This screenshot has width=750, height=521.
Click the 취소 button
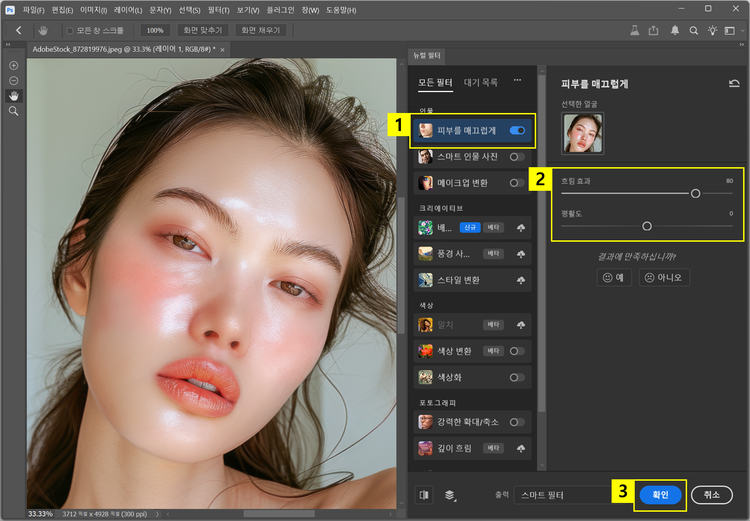712,495
